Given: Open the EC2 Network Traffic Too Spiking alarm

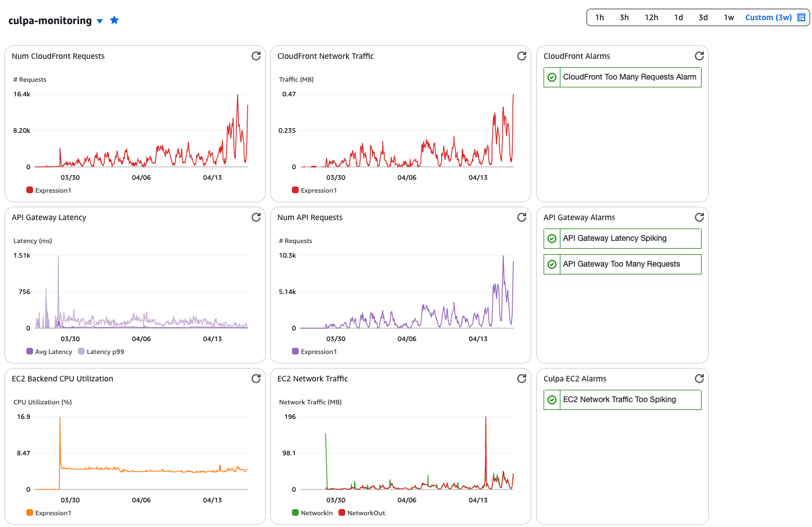Looking at the screenshot, I should pyautogui.click(x=619, y=400).
